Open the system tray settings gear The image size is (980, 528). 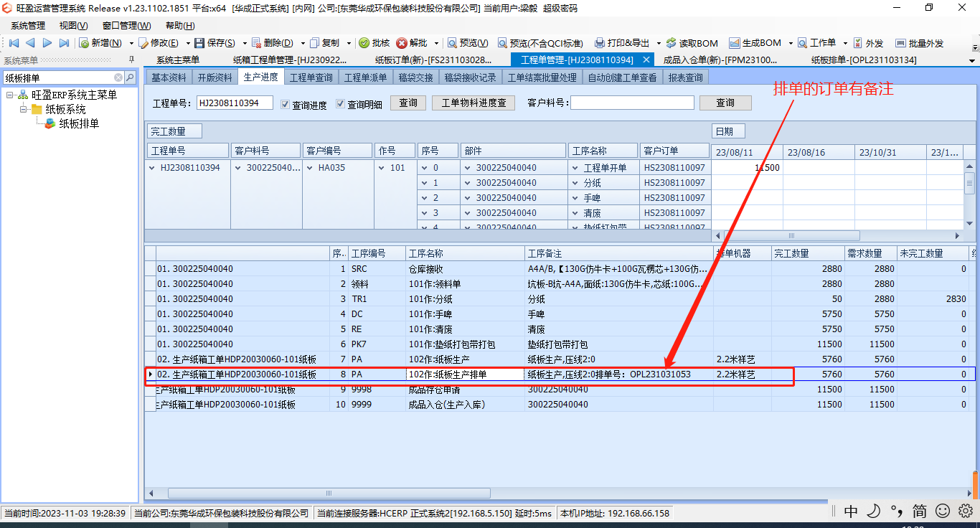(965, 511)
